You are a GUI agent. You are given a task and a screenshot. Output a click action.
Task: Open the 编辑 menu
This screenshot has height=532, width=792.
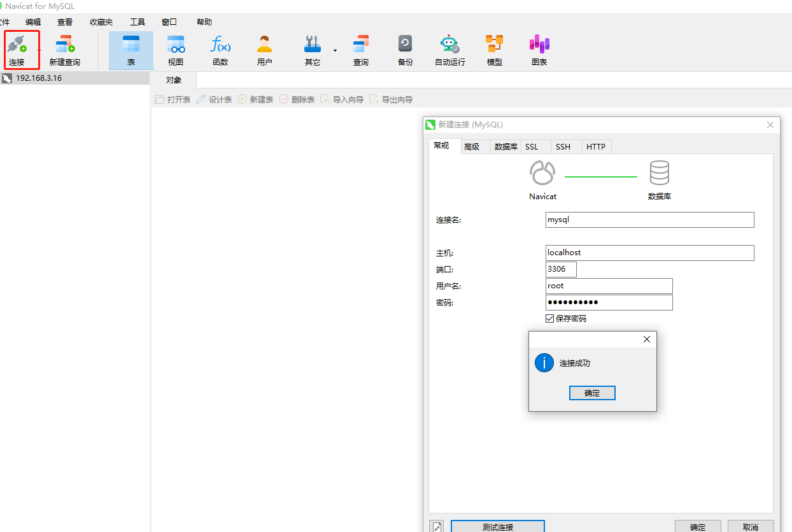coord(33,22)
